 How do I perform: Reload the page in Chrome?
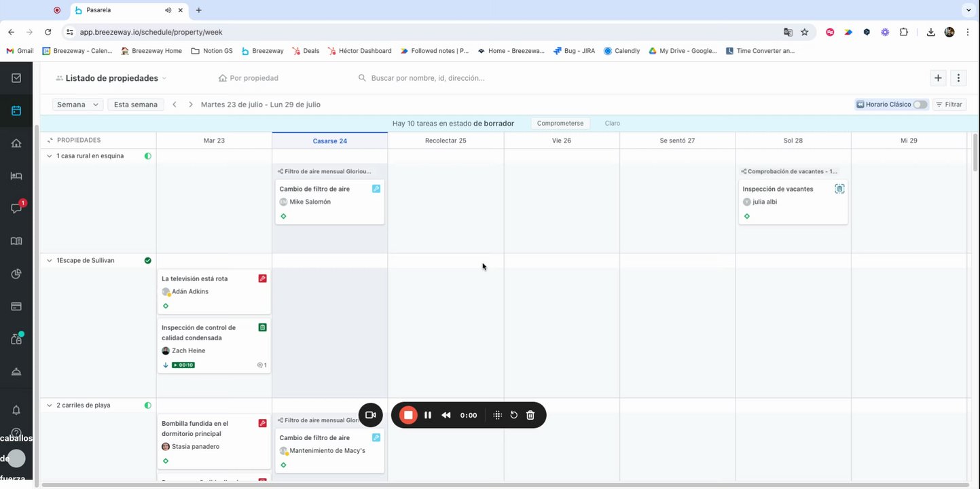(48, 32)
